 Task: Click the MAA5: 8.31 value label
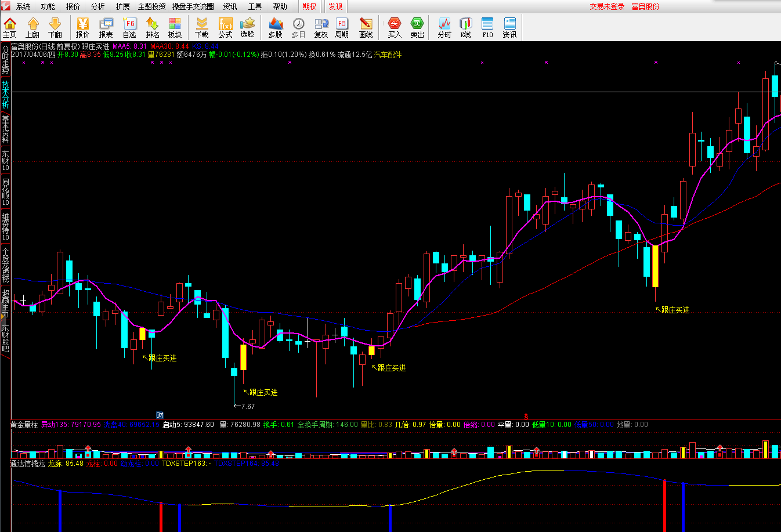coord(130,46)
